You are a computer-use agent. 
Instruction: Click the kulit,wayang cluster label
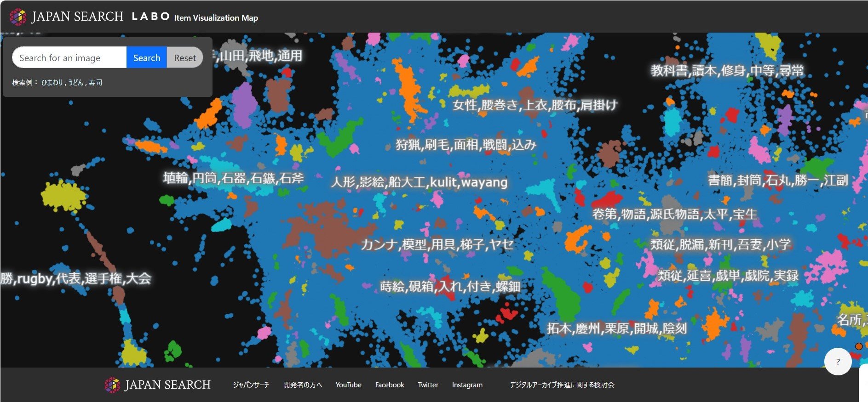click(419, 182)
